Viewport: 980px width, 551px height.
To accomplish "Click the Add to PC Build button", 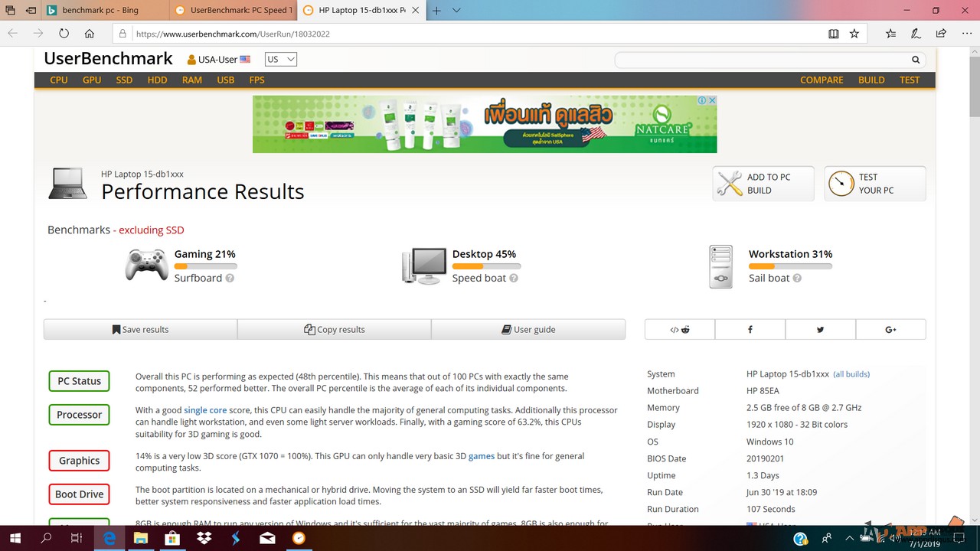I will click(763, 184).
